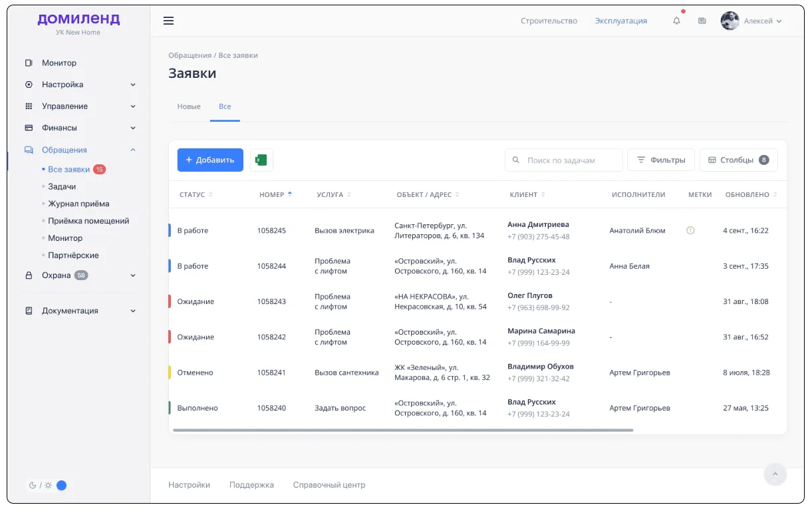Open the Эксплуатация section
812x511 pixels.
tap(621, 21)
